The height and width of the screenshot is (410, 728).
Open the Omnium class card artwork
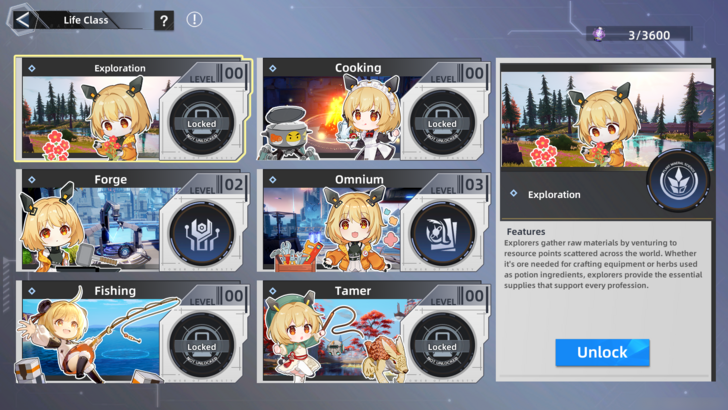click(x=332, y=228)
